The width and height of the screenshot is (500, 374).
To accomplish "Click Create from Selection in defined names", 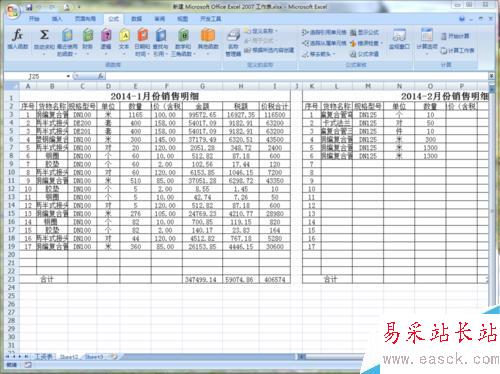I will coord(269,50).
